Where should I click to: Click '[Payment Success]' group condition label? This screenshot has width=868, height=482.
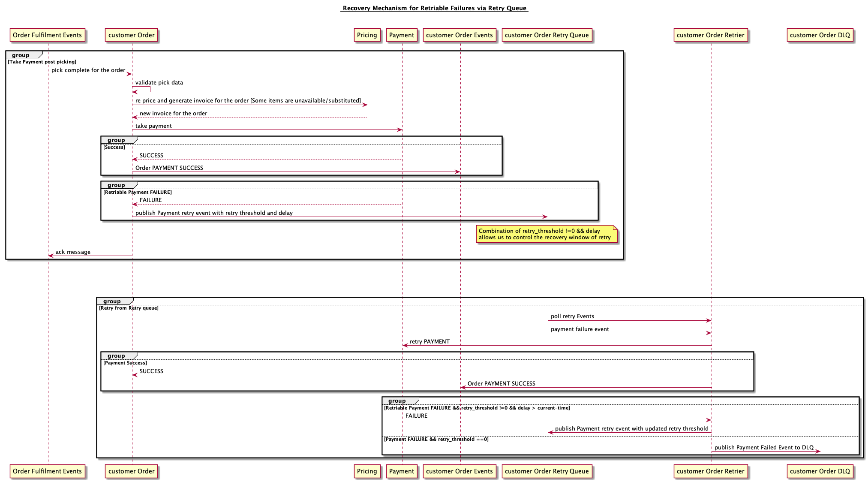click(125, 363)
